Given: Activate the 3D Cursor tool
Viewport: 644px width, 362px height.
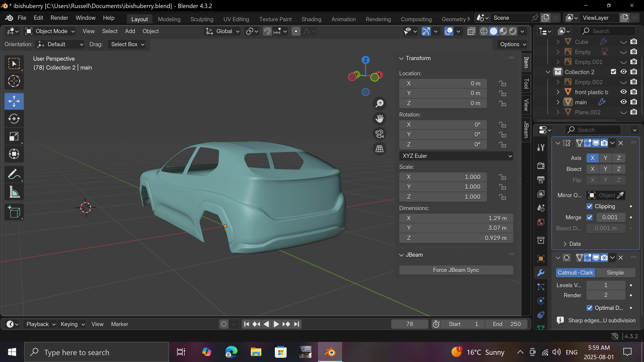Looking at the screenshot, I should point(14,81).
